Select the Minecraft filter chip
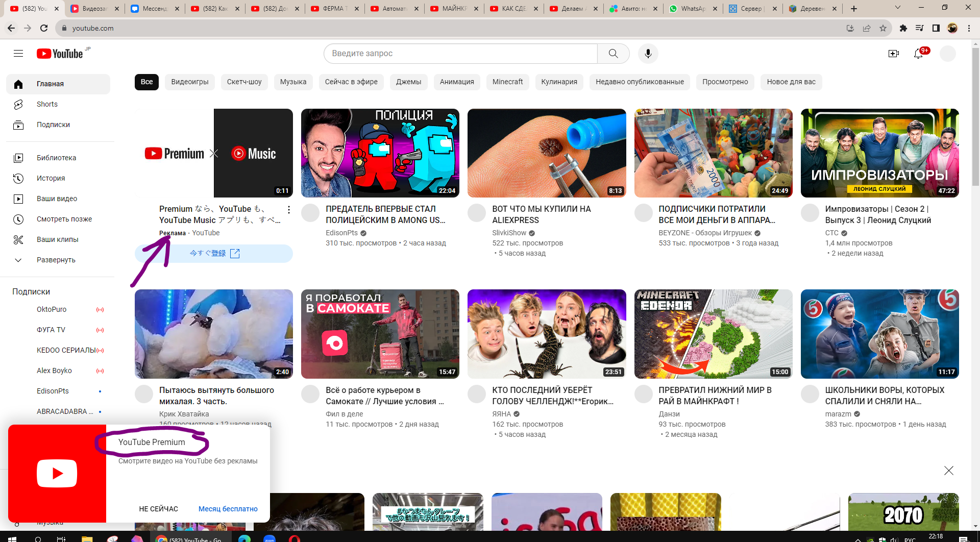The width and height of the screenshot is (980, 542). coord(507,82)
